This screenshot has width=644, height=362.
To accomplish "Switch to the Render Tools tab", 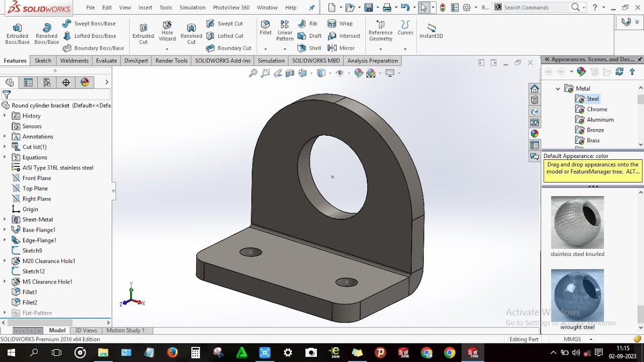I will (172, 61).
